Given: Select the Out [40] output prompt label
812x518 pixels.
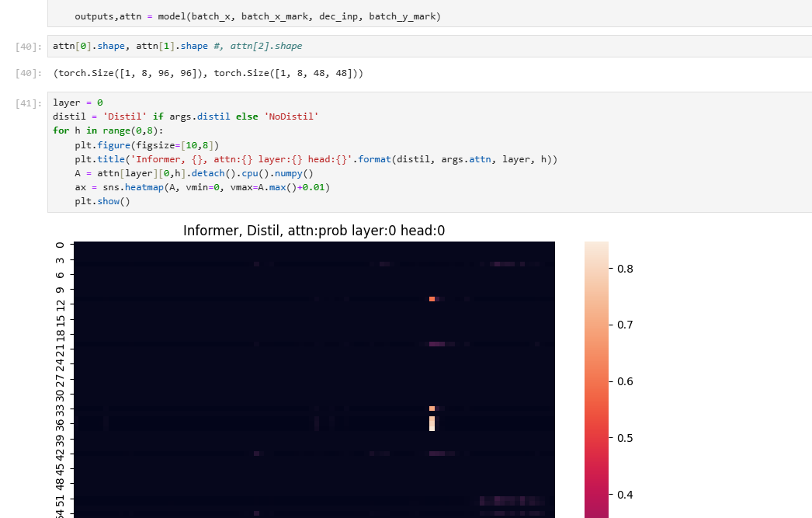Looking at the screenshot, I should coord(29,73).
